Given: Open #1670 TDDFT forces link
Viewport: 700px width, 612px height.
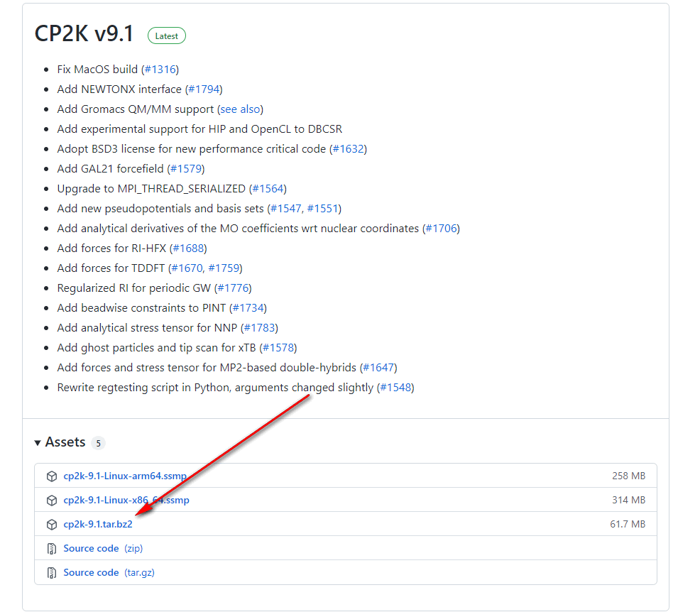Looking at the screenshot, I should [187, 268].
